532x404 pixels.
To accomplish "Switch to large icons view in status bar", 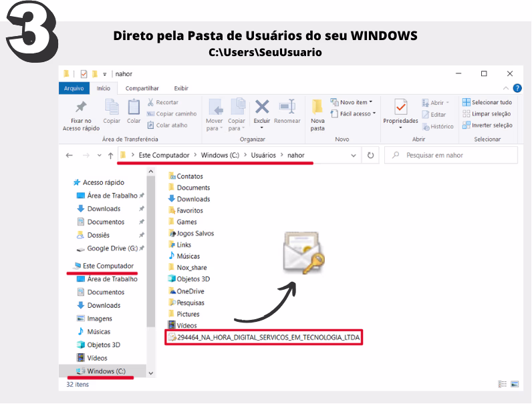I will (x=515, y=384).
